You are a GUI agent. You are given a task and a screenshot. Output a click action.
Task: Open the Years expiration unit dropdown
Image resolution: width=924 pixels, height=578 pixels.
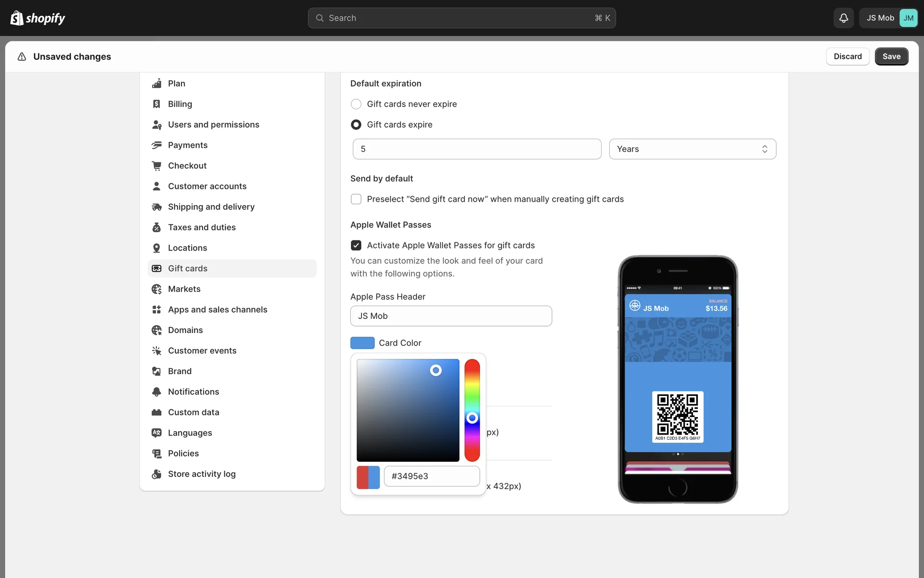click(692, 149)
